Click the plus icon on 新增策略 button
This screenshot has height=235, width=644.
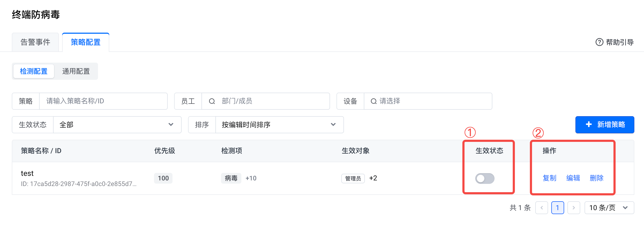pos(589,124)
